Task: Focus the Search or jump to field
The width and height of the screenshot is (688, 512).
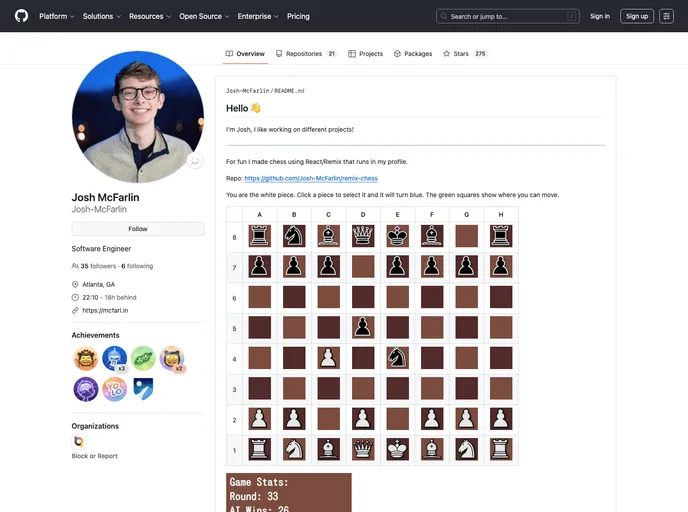Action: [508, 16]
